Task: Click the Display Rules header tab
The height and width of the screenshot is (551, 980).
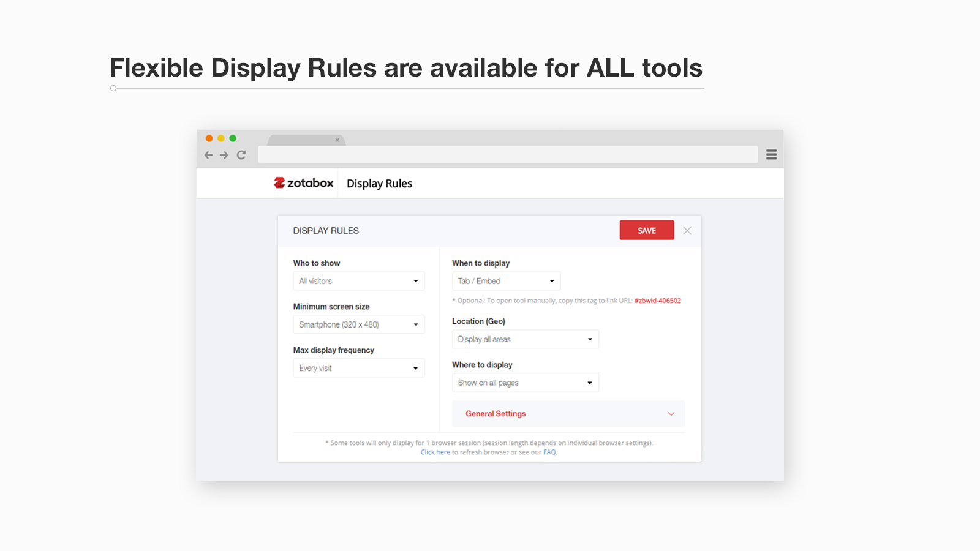Action: (379, 183)
